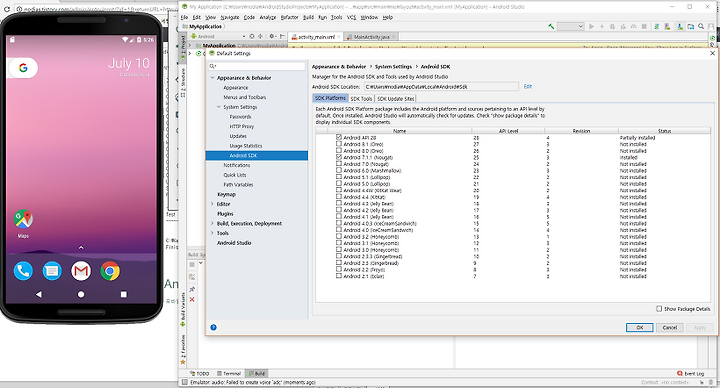Check the Android 6.0 (Marshmallow) checkbox
Viewport: 720px width, 388px height.
coord(339,170)
